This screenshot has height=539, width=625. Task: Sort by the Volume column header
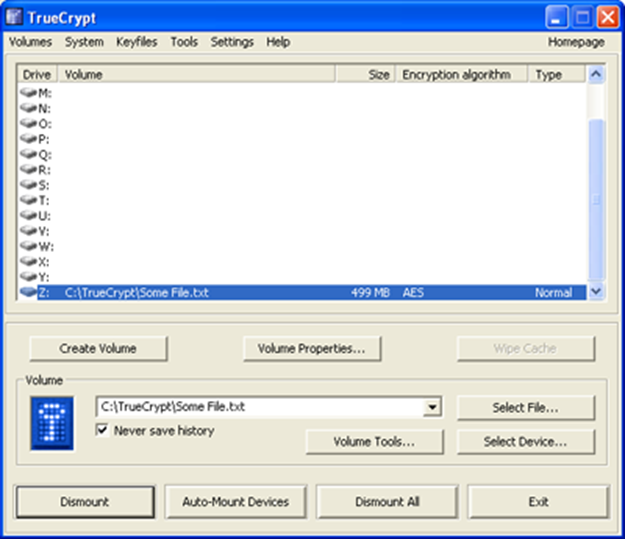click(197, 75)
